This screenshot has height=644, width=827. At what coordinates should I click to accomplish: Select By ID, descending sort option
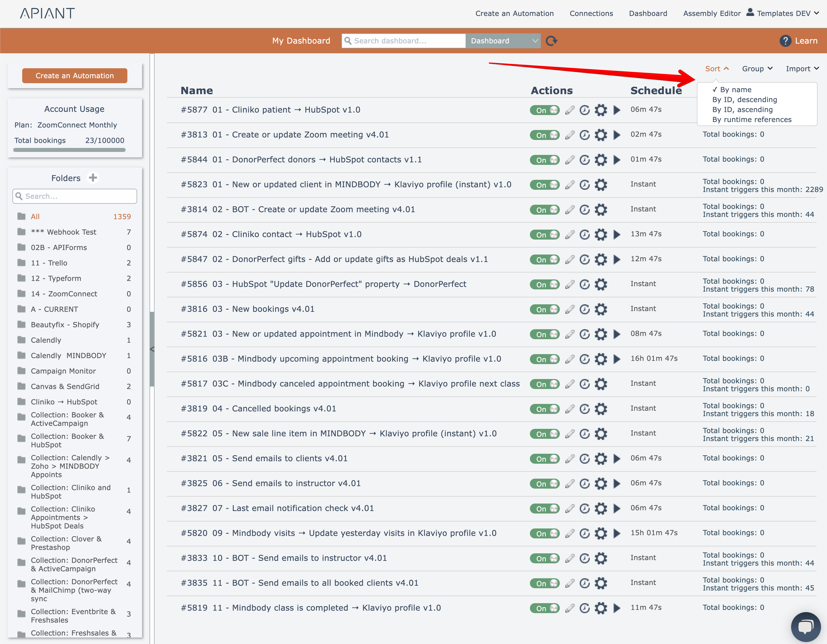click(x=744, y=100)
